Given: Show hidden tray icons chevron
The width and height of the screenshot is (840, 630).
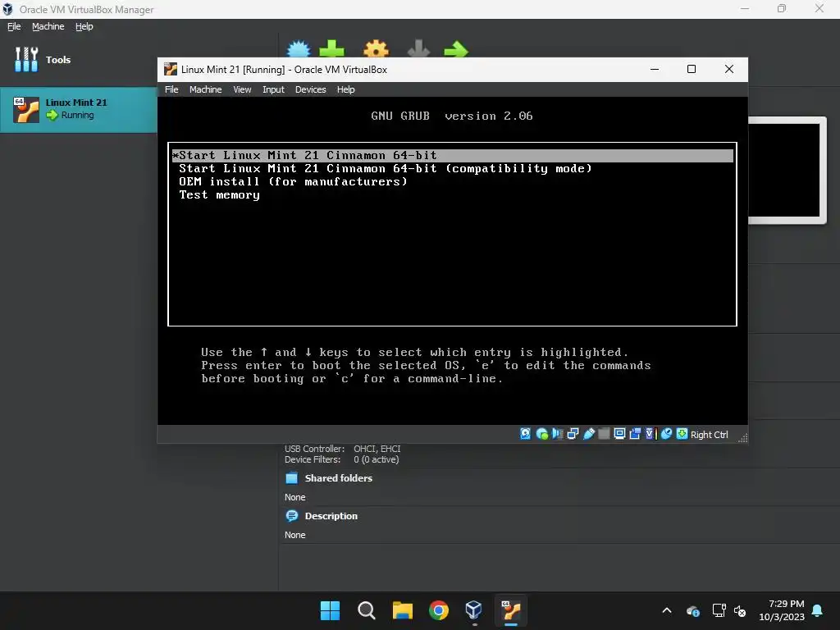Looking at the screenshot, I should [666, 610].
